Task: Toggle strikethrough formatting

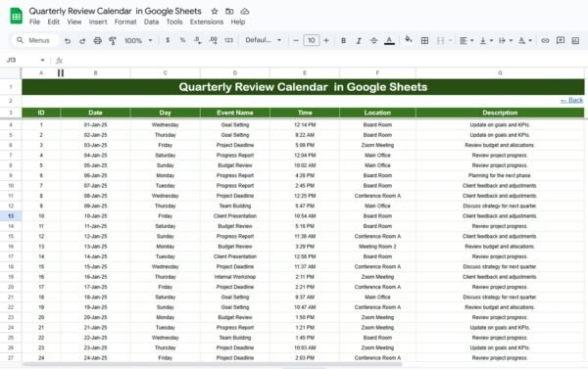Action: pyautogui.click(x=374, y=40)
